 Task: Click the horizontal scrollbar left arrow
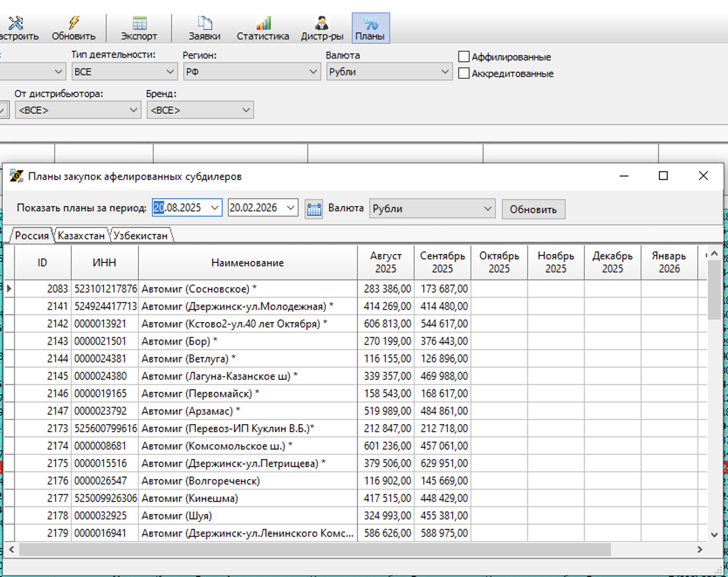[x=11, y=550]
